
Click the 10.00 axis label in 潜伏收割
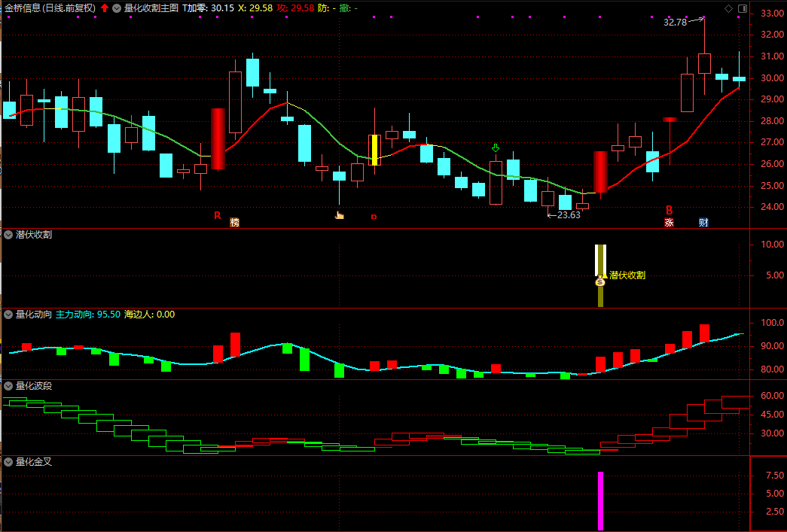[x=773, y=245]
